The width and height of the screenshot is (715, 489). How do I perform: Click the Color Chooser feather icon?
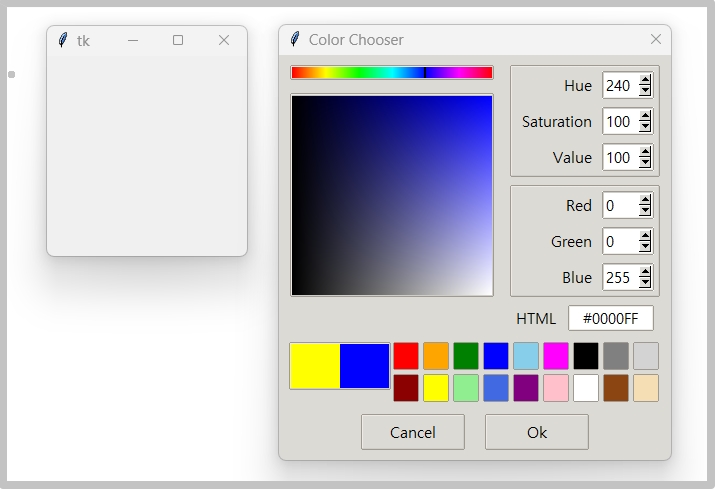pos(295,39)
